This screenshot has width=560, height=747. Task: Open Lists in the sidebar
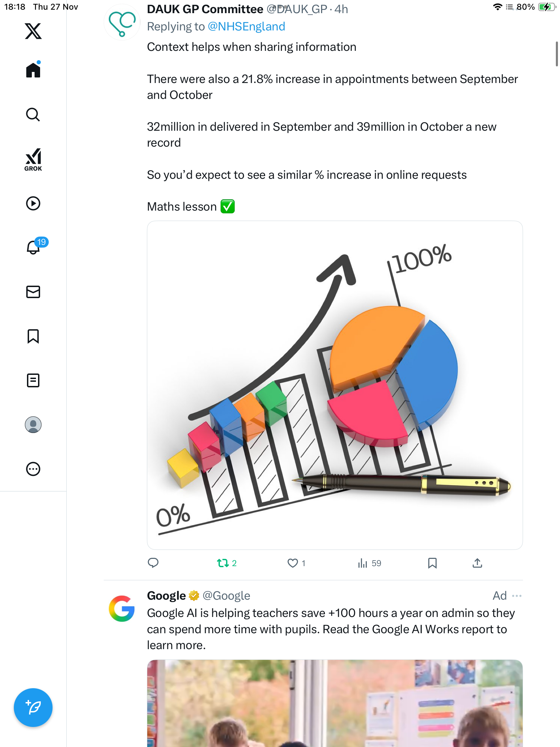point(33,380)
